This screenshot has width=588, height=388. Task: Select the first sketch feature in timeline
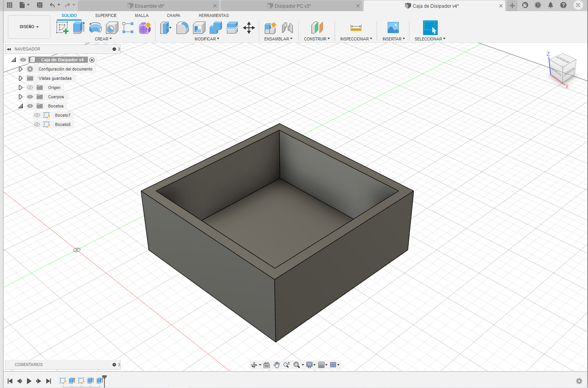62,381
